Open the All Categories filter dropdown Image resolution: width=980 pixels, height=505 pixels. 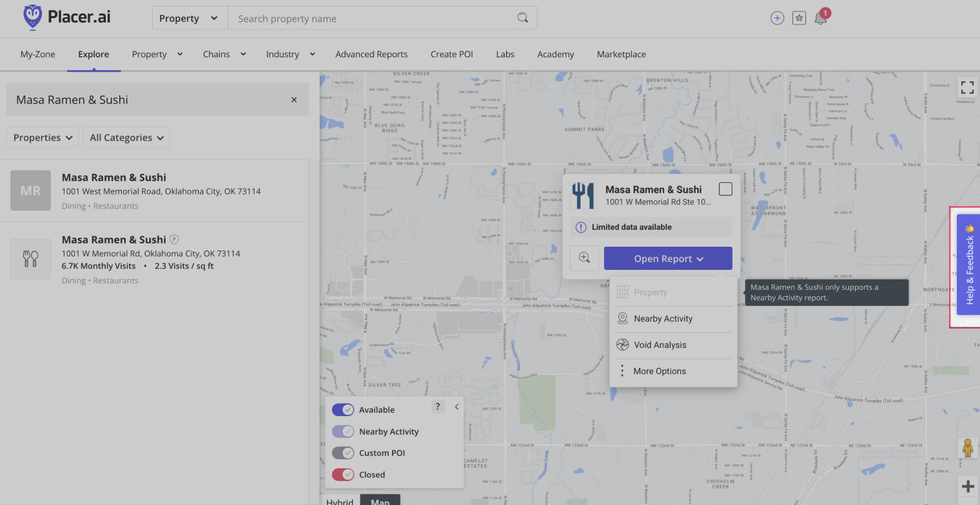coord(126,137)
